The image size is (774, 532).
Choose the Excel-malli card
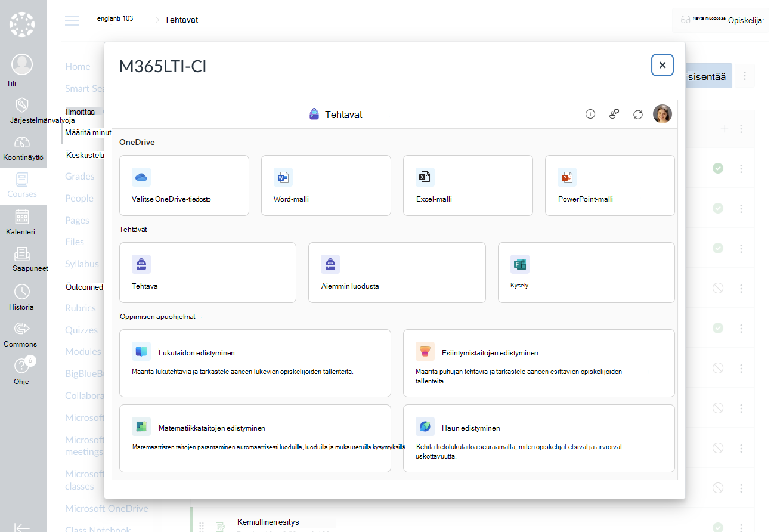click(468, 185)
